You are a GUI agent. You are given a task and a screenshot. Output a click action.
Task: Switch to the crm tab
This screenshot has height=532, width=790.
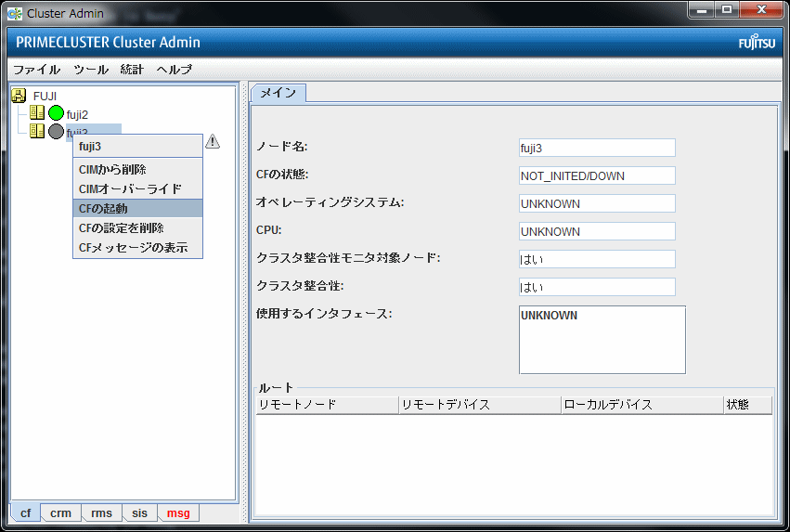[61, 513]
